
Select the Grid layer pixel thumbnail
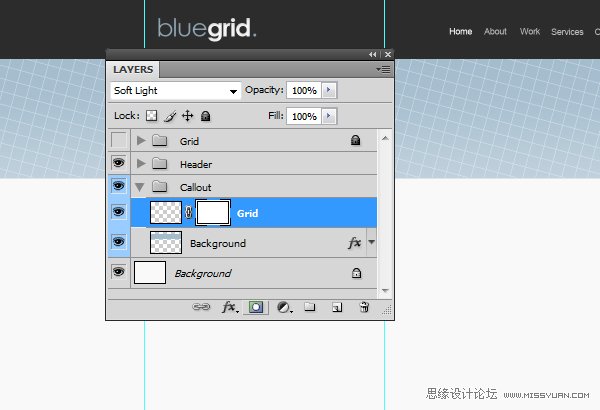[x=166, y=212]
